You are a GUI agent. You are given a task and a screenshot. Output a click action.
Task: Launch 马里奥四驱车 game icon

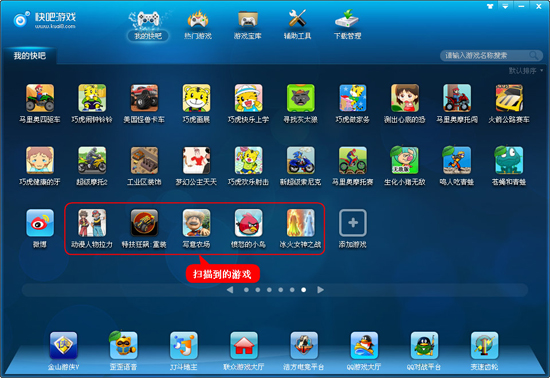tap(40, 98)
